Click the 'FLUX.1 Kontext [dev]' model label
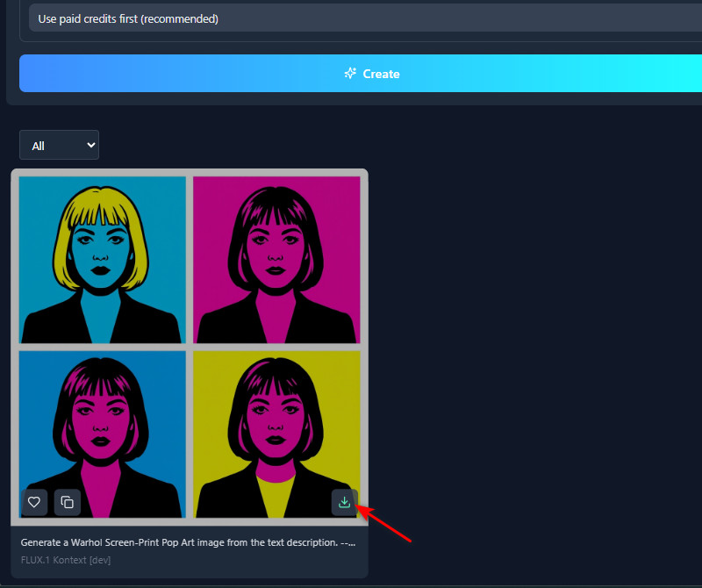Image resolution: width=702 pixels, height=588 pixels. coord(66,560)
